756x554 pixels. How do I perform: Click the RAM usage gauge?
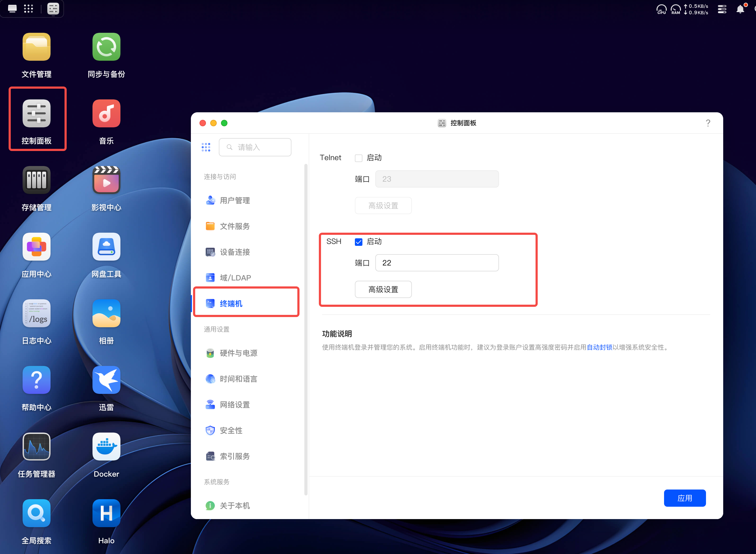675,9
